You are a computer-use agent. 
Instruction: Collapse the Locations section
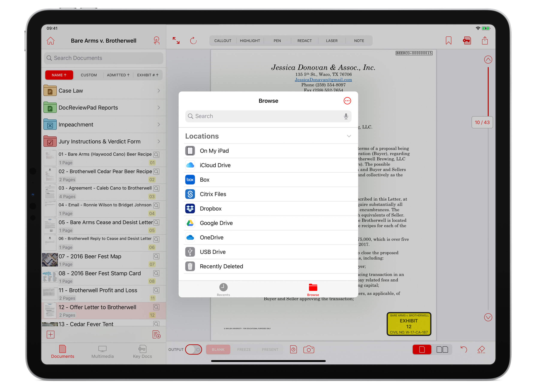click(349, 136)
